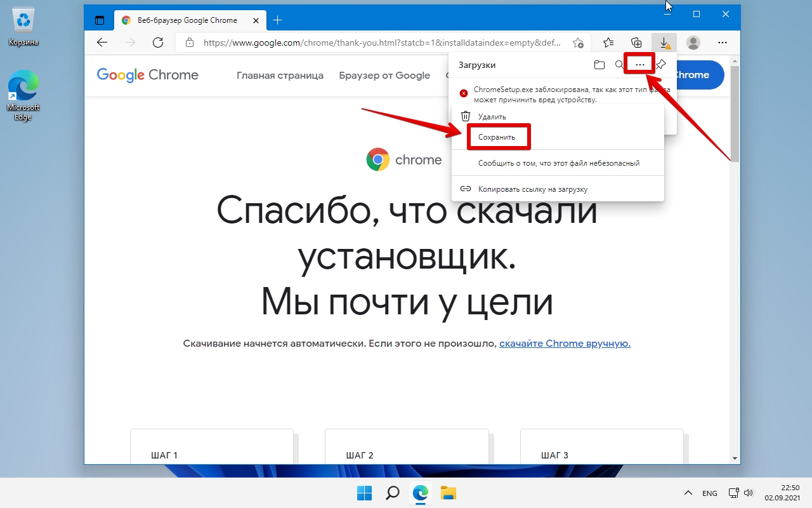Open the profile avatar menu
Viewport: 812px width, 508px height.
693,43
